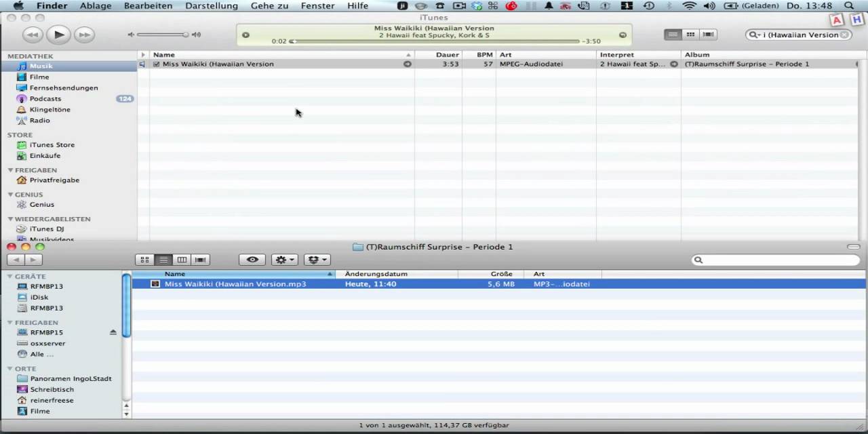Screen dimensions: 868x434
Task: Open Quick Look eye button in Finder
Action: coord(252,260)
